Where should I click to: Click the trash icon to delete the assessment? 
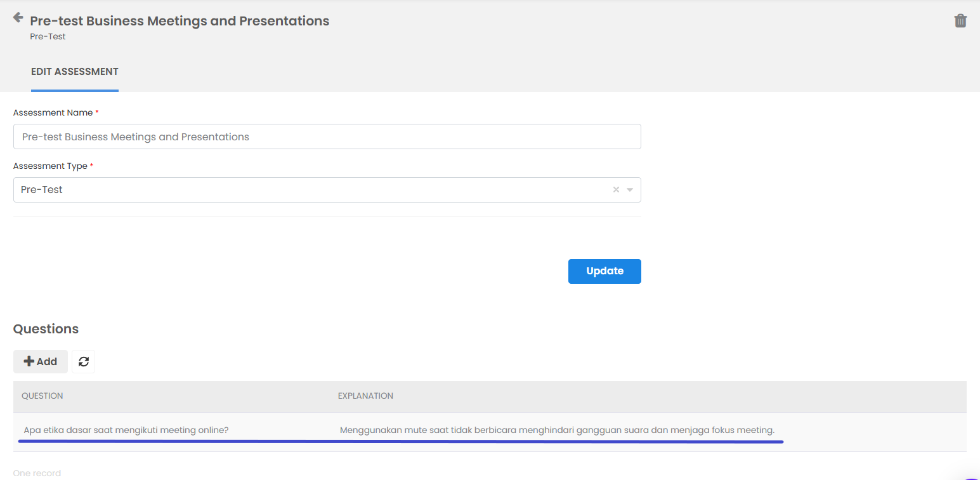click(960, 21)
